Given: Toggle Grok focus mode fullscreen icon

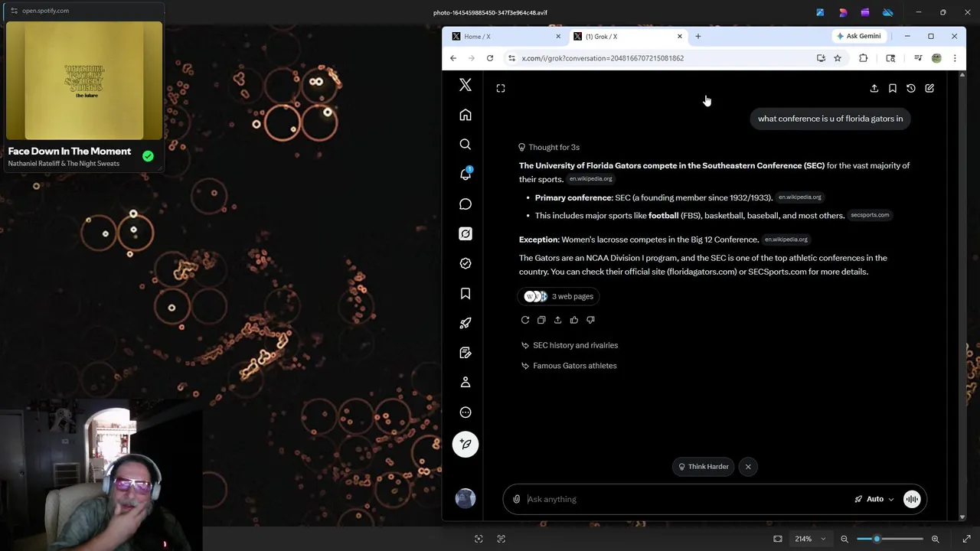Looking at the screenshot, I should pos(501,88).
